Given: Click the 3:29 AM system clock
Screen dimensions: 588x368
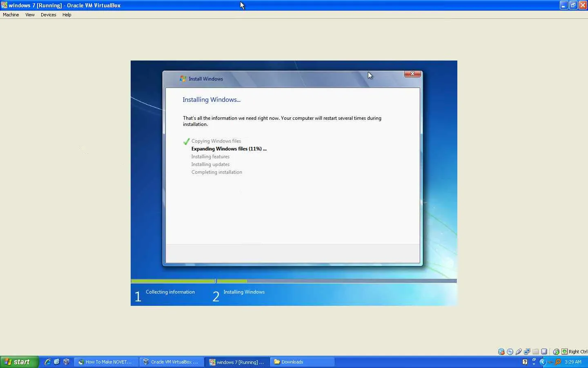Looking at the screenshot, I should click(573, 362).
